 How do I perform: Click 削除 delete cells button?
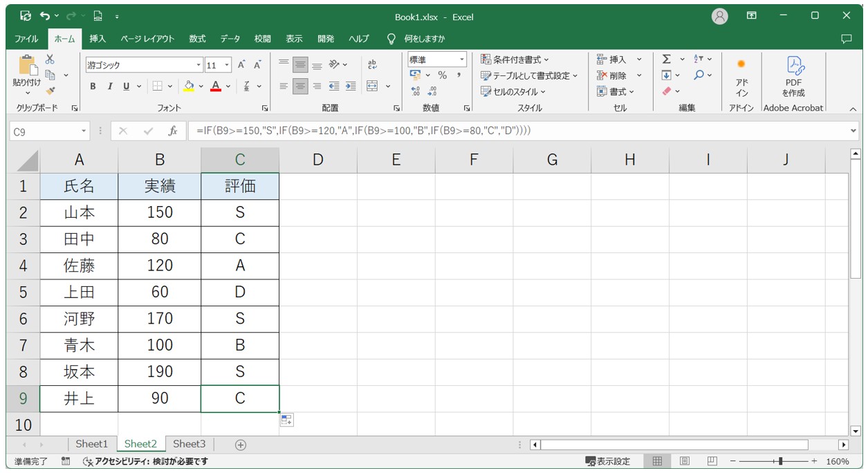(612, 75)
